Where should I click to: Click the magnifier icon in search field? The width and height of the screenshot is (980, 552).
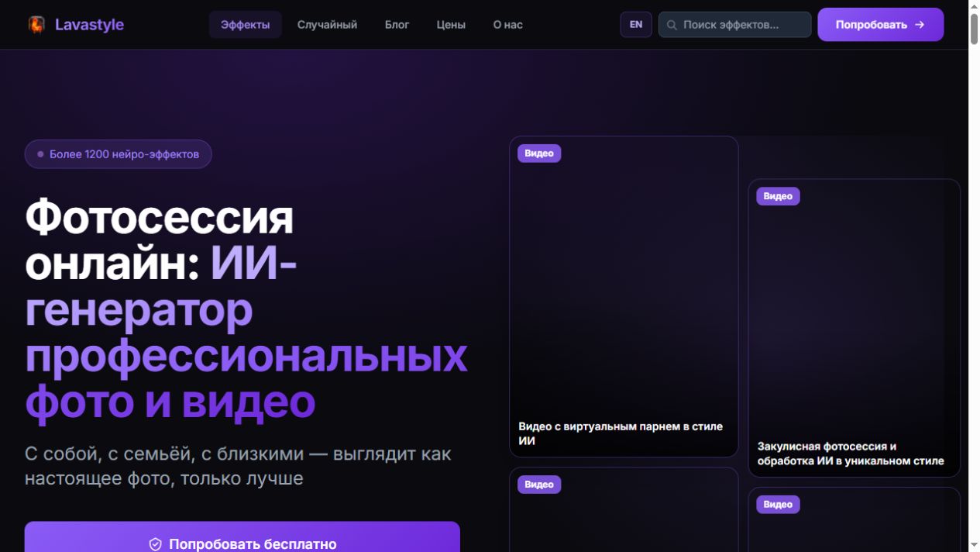pos(672,25)
